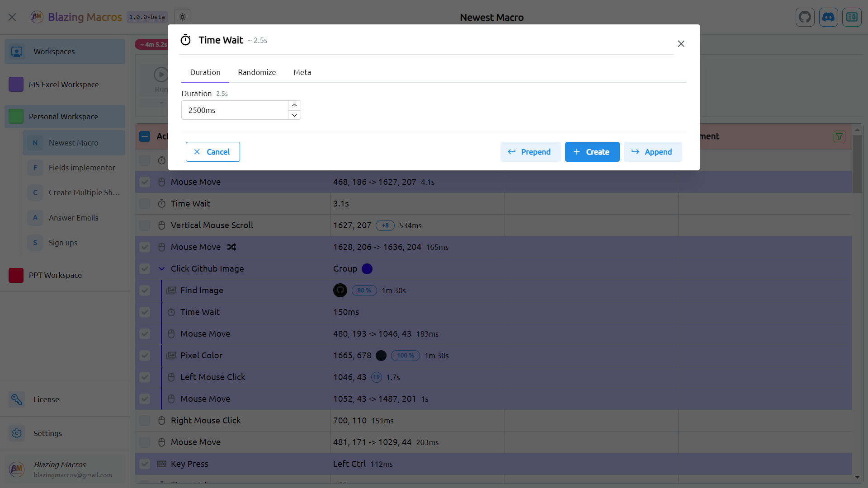Image resolution: width=868 pixels, height=488 pixels.
Task: Switch to the Meta tab
Action: pos(302,72)
